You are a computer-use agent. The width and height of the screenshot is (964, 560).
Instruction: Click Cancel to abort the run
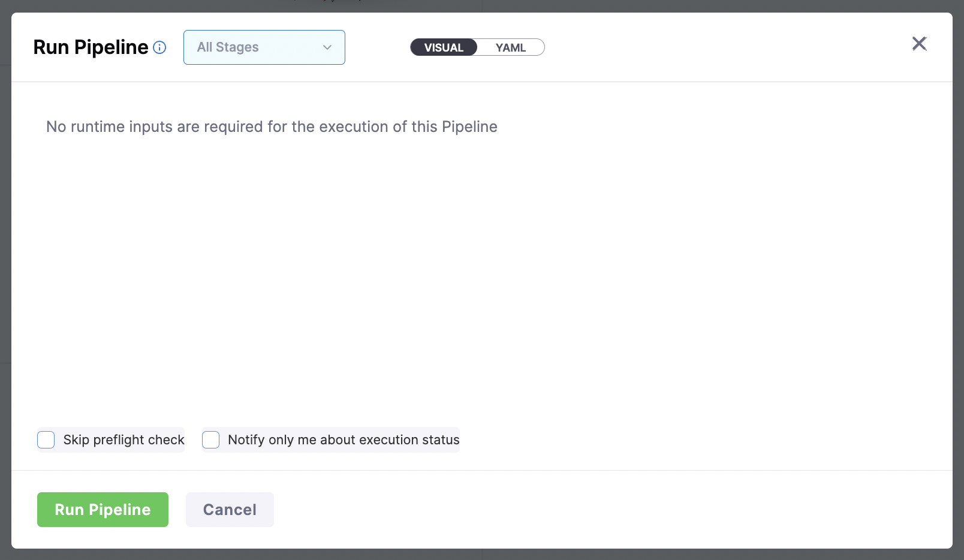[x=230, y=509]
